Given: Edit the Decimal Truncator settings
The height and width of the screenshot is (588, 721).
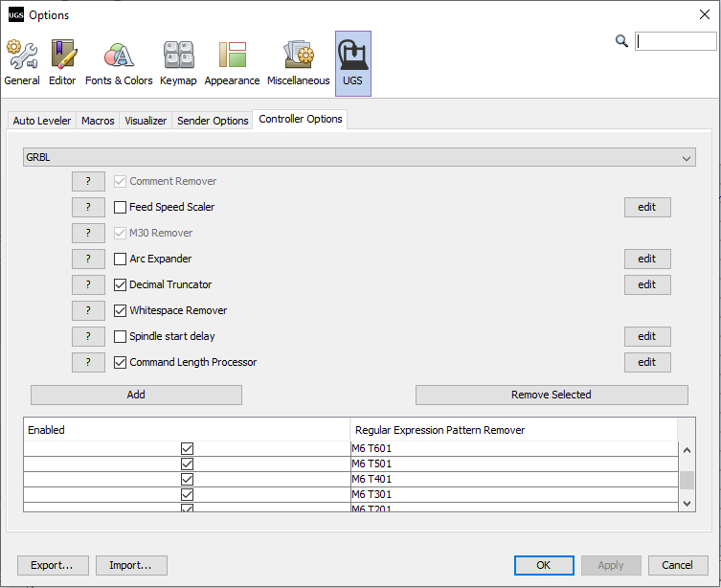Looking at the screenshot, I should pos(647,284).
